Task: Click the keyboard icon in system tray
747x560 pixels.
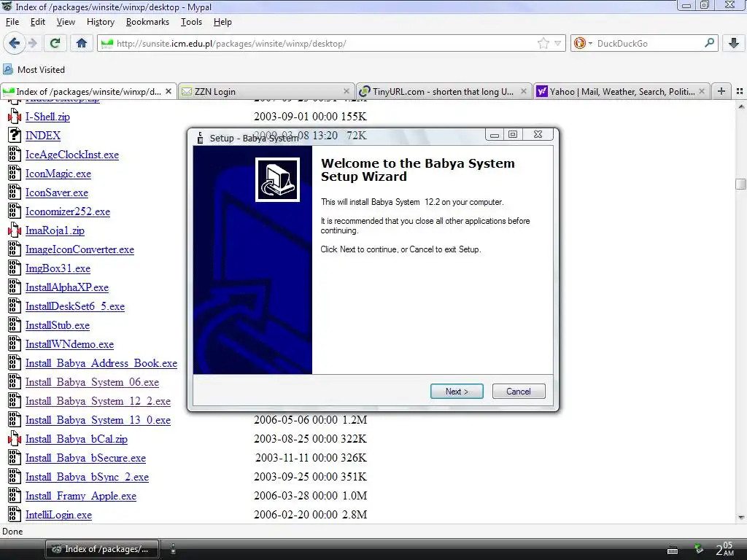Action: 673,550
